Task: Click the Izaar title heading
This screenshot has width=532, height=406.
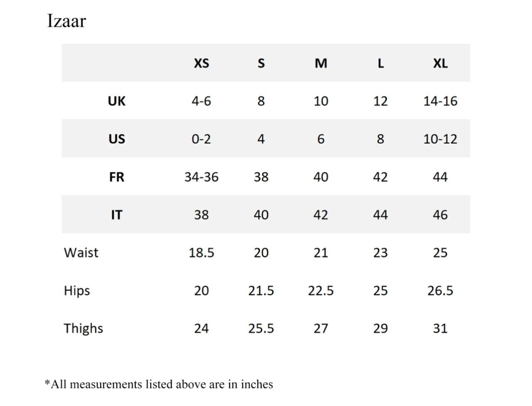Action: click(66, 21)
